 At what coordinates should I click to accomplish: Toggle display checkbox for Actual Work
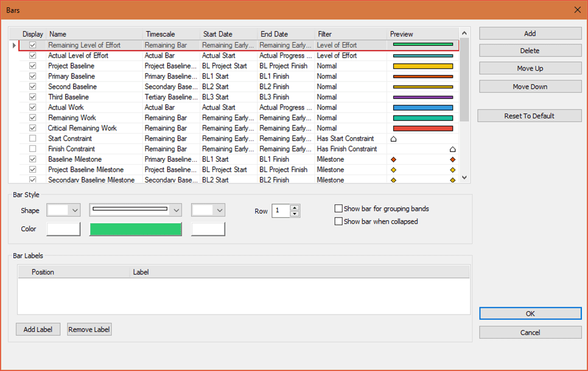(33, 108)
